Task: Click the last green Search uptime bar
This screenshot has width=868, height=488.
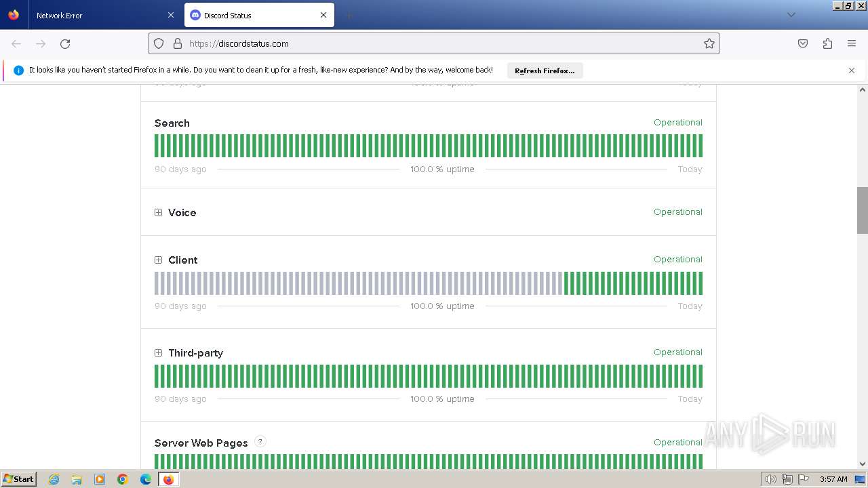Action: click(701, 146)
